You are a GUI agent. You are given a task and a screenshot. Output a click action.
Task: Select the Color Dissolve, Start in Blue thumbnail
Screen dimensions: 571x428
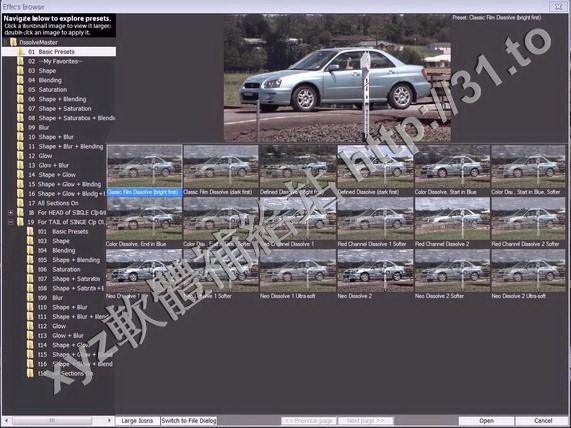pyautogui.click(x=452, y=166)
